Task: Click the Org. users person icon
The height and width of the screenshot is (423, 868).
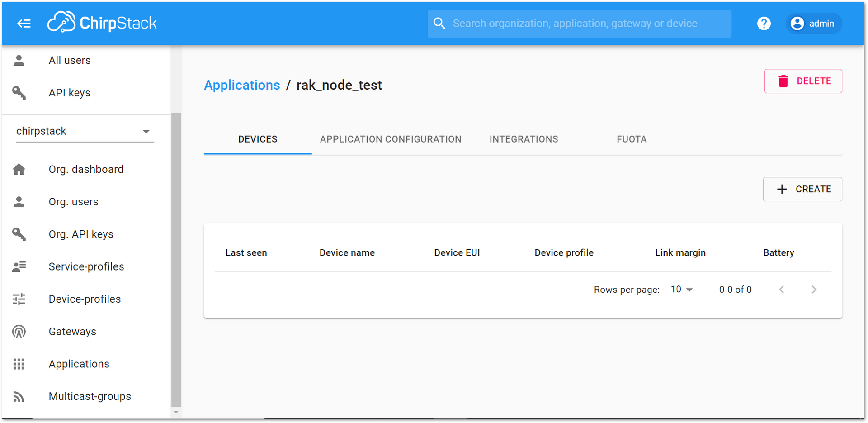Action: tap(19, 202)
